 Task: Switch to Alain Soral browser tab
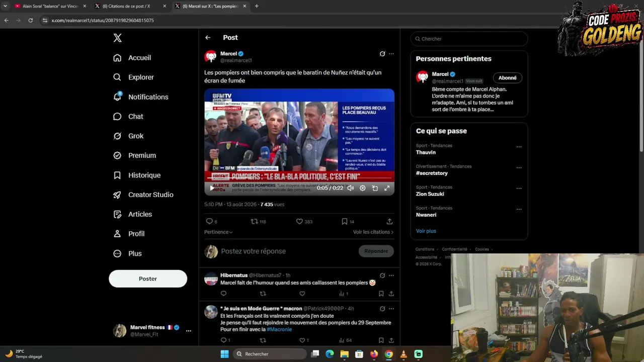click(x=50, y=6)
